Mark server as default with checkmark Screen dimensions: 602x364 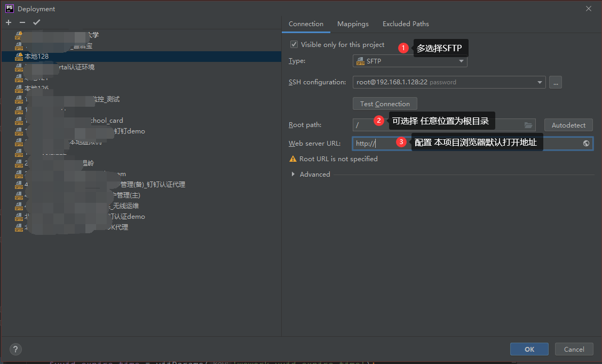click(x=36, y=22)
